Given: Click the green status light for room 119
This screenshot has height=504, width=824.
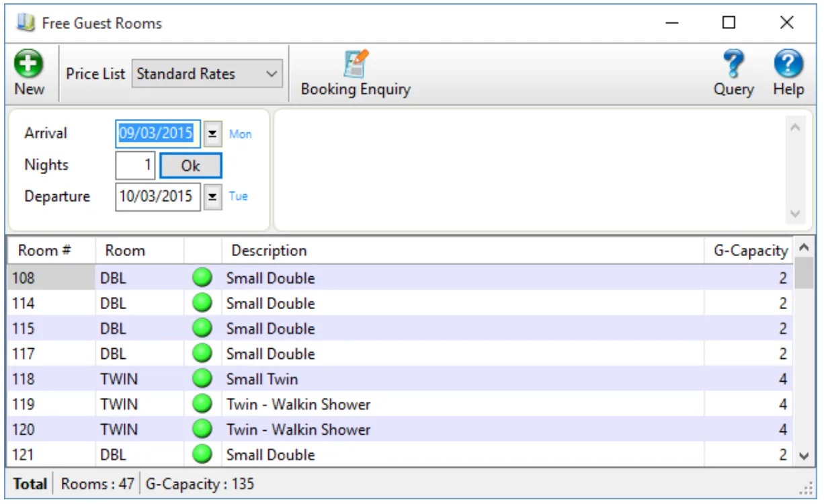Looking at the screenshot, I should pos(201,404).
